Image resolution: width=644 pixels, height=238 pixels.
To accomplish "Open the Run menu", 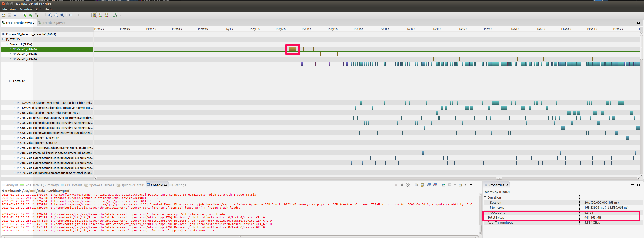I will tap(39, 9).
